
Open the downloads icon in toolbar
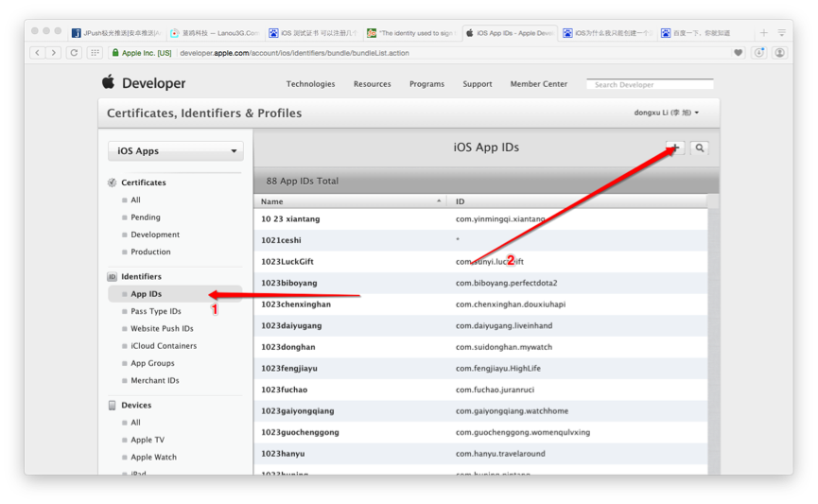pos(759,53)
